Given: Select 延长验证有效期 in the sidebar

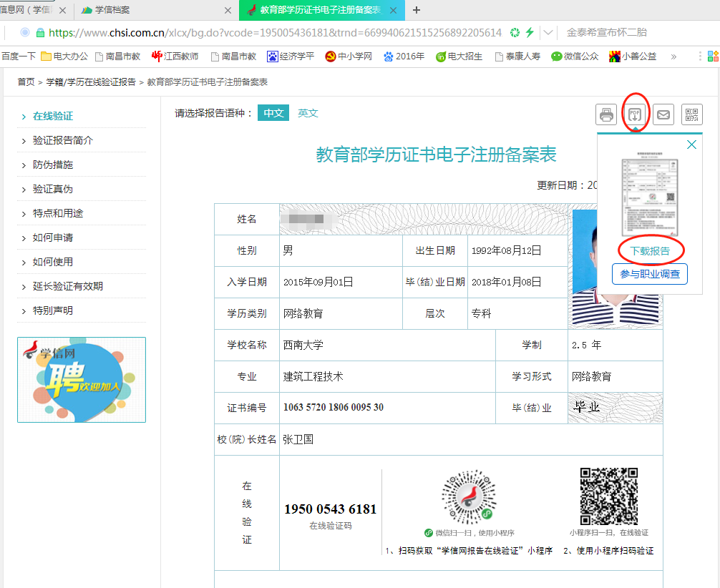Looking at the screenshot, I should 68,286.
